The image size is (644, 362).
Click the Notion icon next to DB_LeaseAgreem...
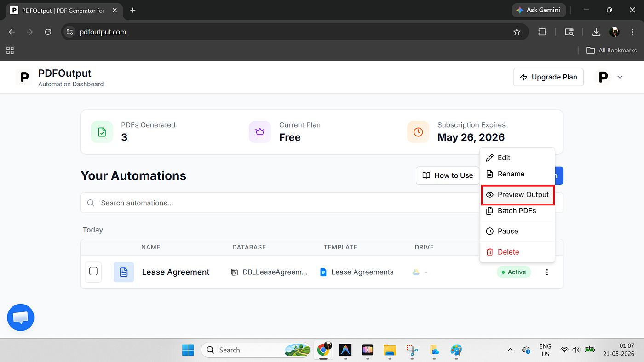235,272
